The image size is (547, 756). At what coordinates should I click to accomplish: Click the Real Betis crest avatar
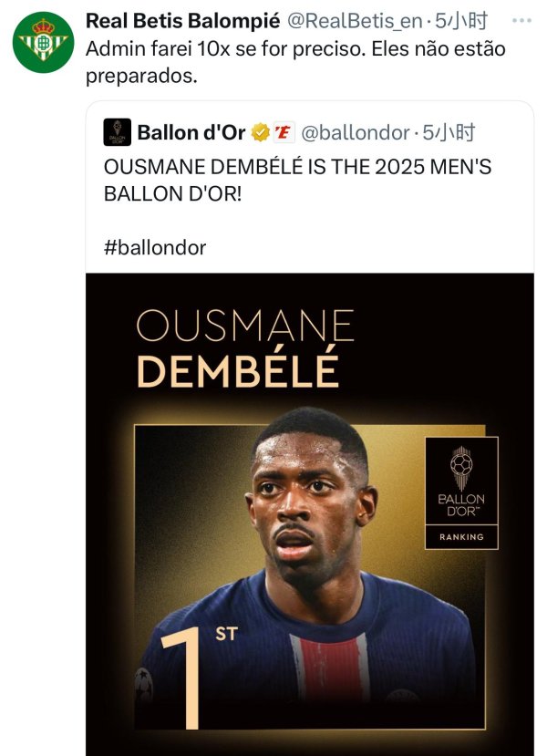[44, 42]
